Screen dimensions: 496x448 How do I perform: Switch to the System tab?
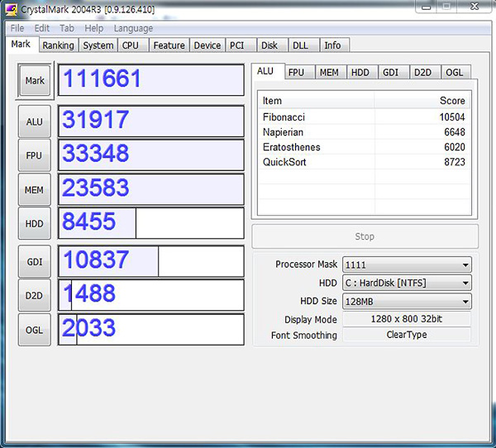coord(98,45)
